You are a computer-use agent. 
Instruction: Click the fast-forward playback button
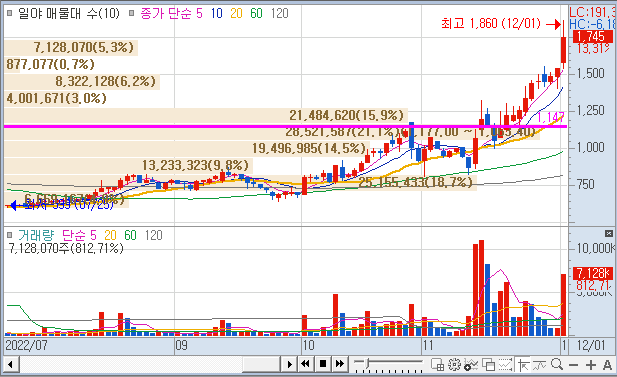(340, 364)
